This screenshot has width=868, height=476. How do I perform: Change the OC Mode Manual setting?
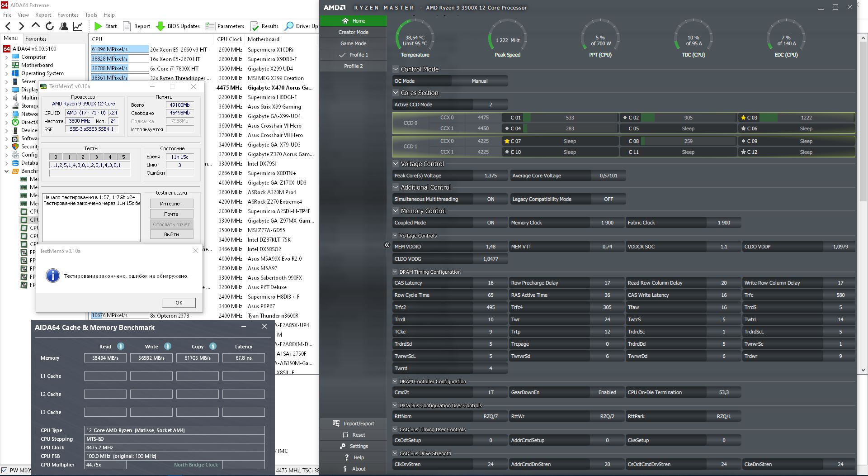480,81
